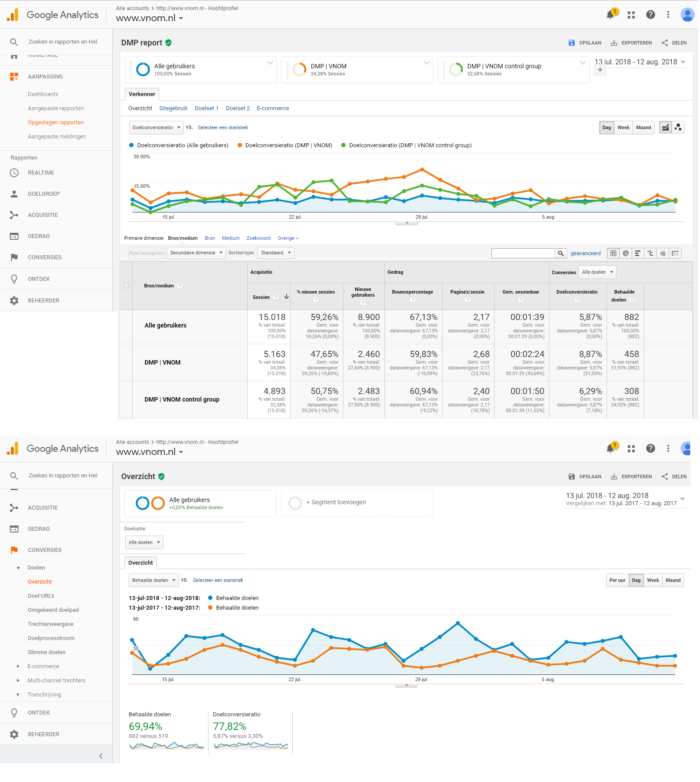
Task: Click the geavanceerd filter link
Action: pos(585,253)
